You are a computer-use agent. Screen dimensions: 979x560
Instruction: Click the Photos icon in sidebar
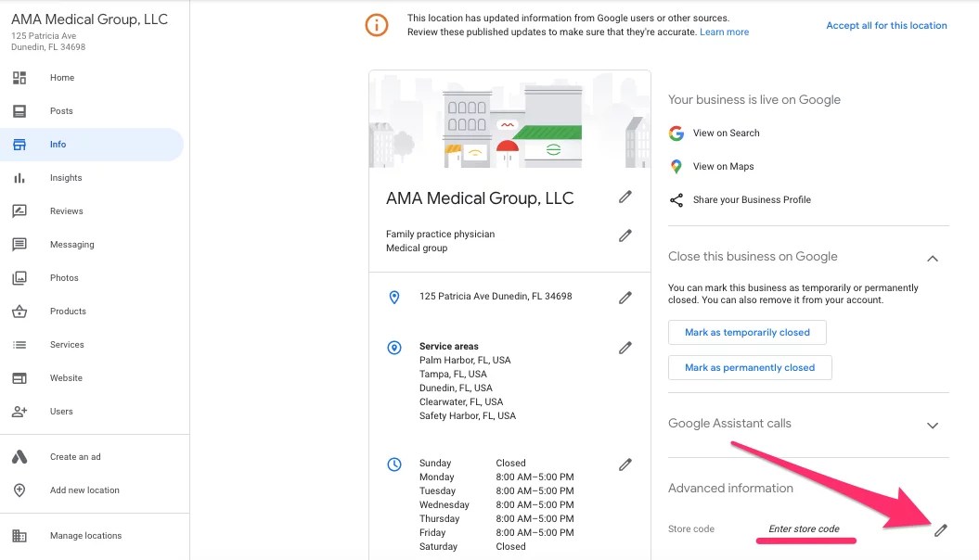tap(19, 277)
